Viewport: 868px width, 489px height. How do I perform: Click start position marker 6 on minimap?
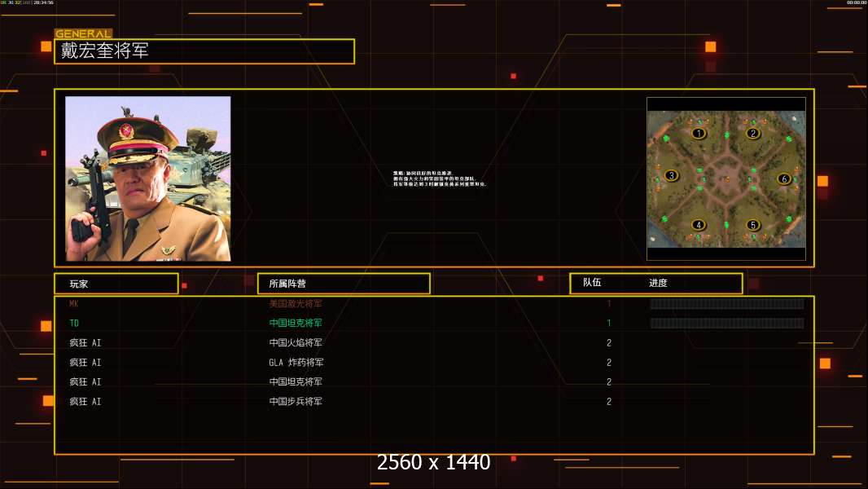click(784, 178)
